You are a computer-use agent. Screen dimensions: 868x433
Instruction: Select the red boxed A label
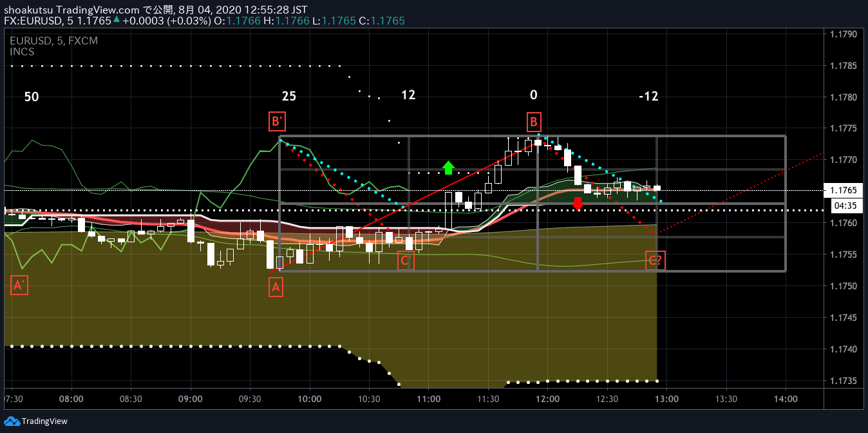tap(276, 288)
